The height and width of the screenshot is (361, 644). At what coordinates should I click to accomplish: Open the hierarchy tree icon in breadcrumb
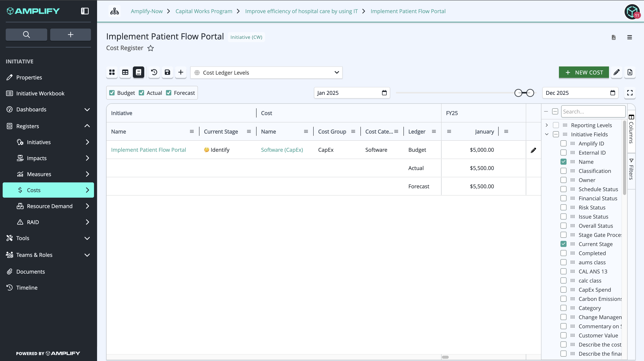click(115, 11)
